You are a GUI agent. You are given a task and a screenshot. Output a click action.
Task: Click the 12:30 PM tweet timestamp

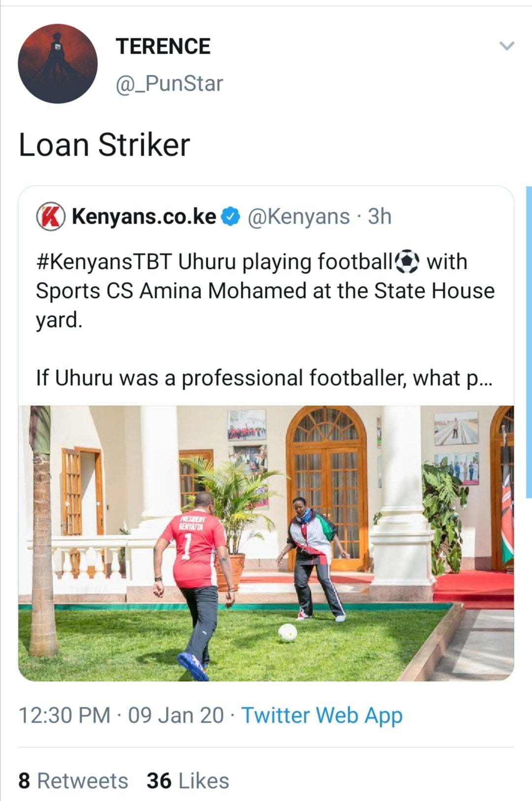click(64, 715)
